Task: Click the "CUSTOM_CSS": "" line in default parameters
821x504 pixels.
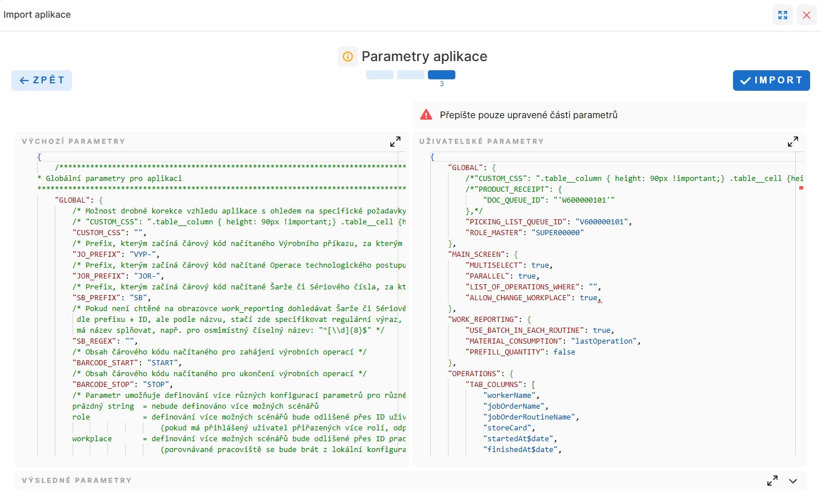Action: [110, 233]
